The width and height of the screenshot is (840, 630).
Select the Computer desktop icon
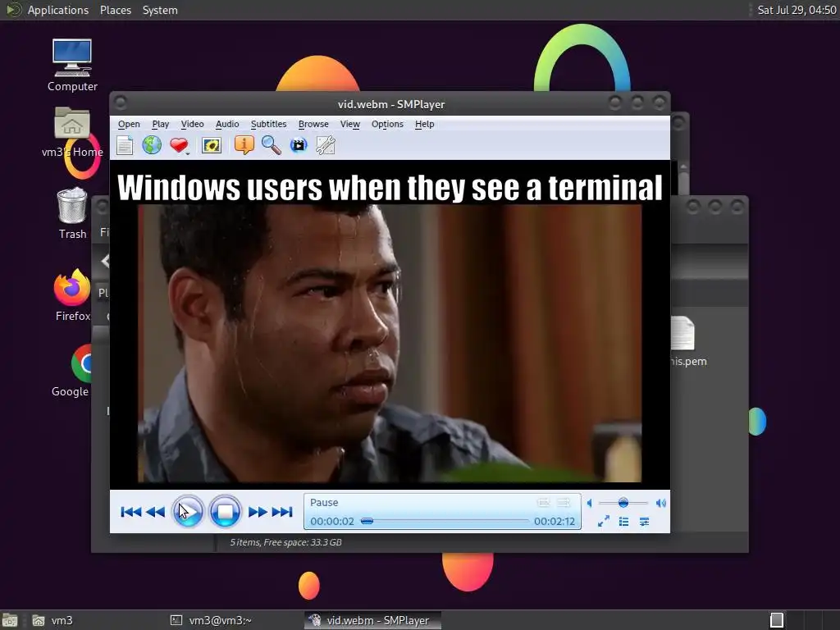pos(72,65)
